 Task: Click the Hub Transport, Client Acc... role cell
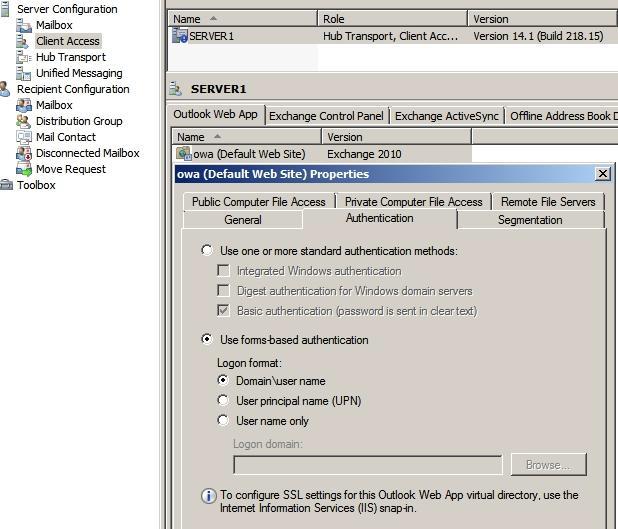coord(391,36)
